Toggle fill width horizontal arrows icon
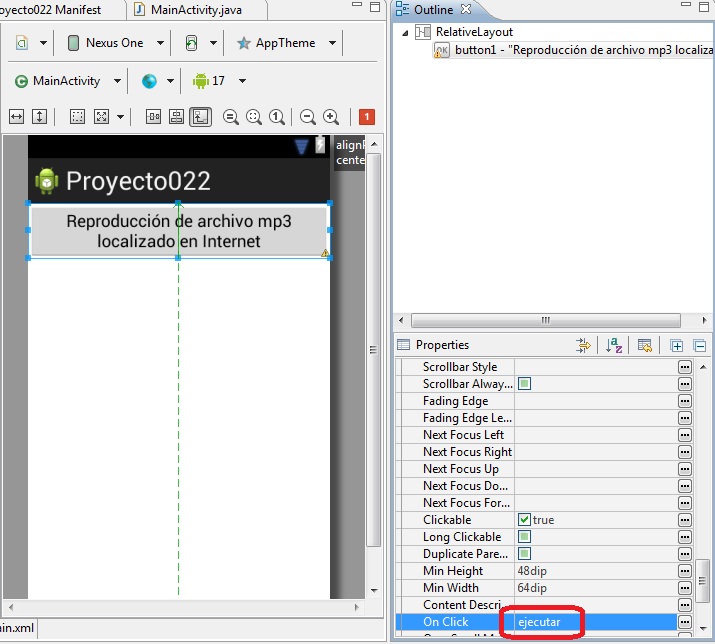The height and width of the screenshot is (644, 715). click(16, 117)
